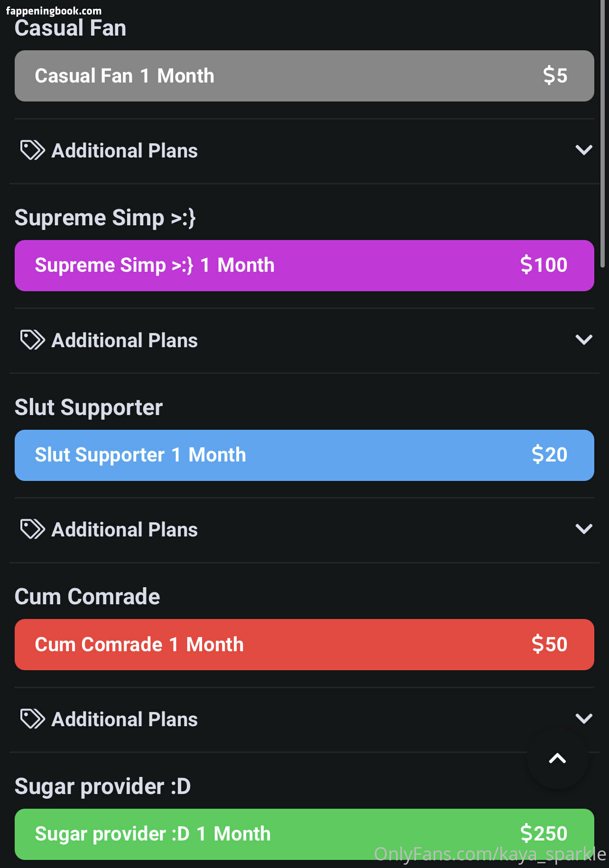Expand Additional Plans chevron below Cum Comrade
609x868 pixels.
(584, 719)
